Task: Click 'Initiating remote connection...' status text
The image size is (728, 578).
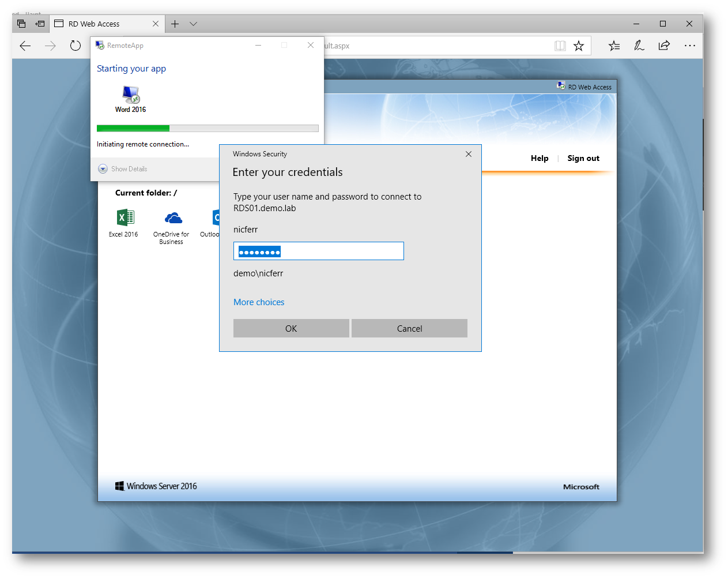Action: coord(143,144)
